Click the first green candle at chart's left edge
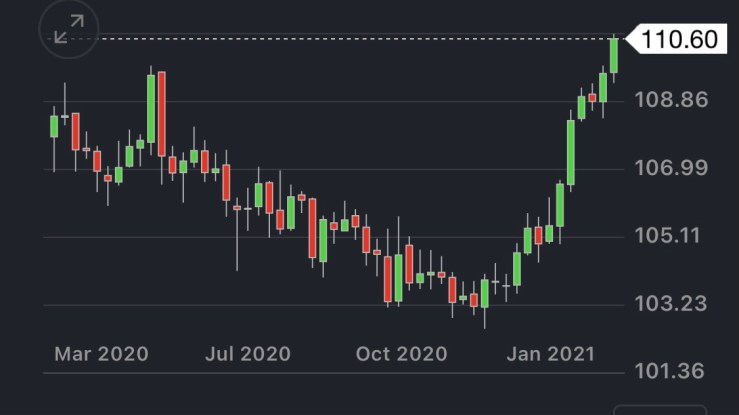This screenshot has width=739, height=415. (54, 126)
